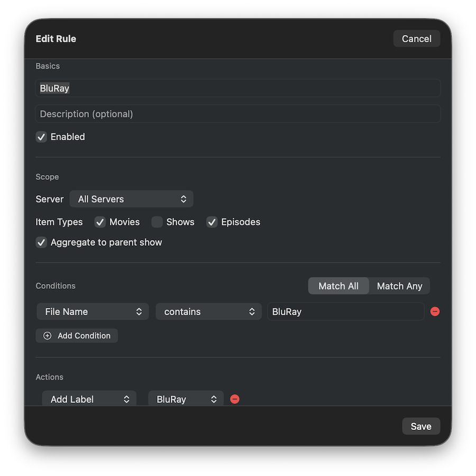The height and width of the screenshot is (476, 476).
Task: Open the All Servers dropdown
Action: pos(132,199)
